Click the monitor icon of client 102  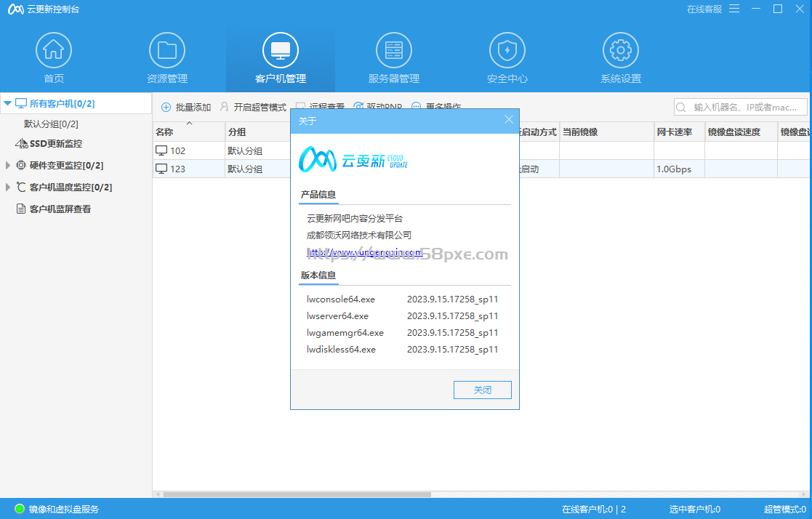161,150
